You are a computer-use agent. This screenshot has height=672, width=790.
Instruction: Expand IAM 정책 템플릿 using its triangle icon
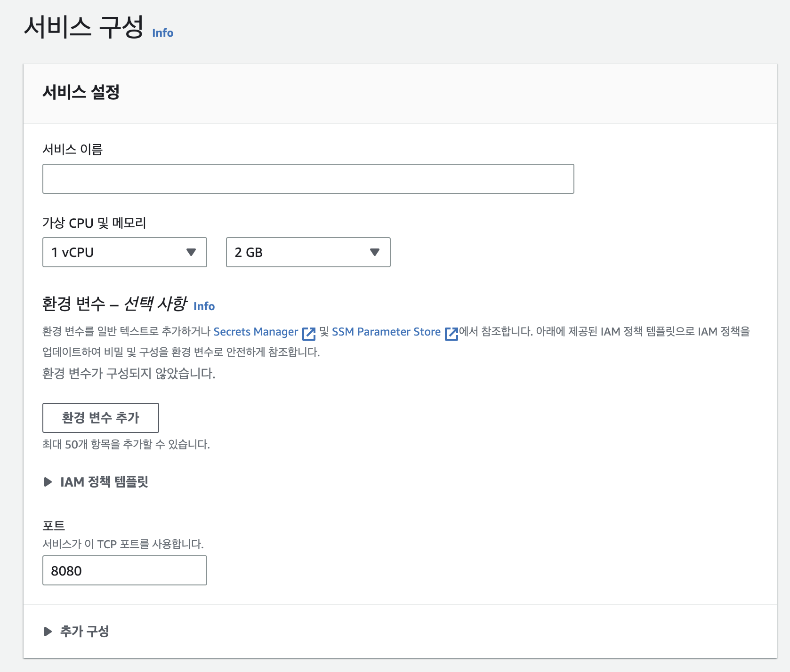[48, 482]
